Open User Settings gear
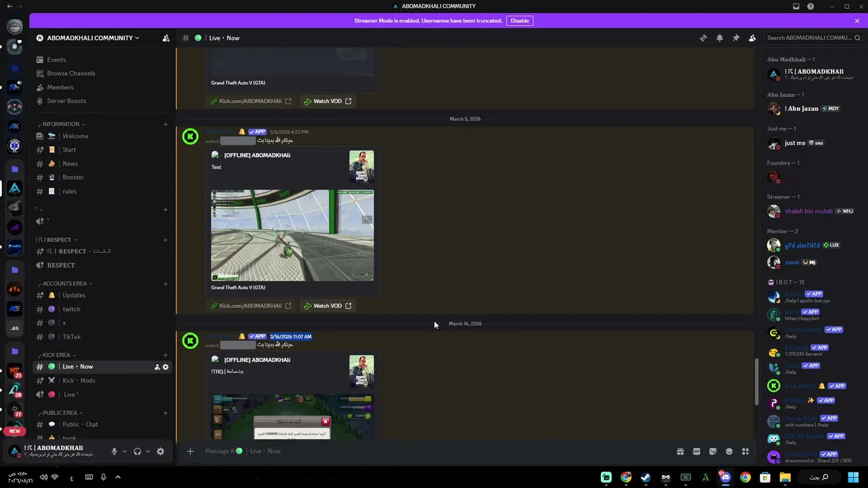Viewport: 868px width, 488px height. (161, 451)
